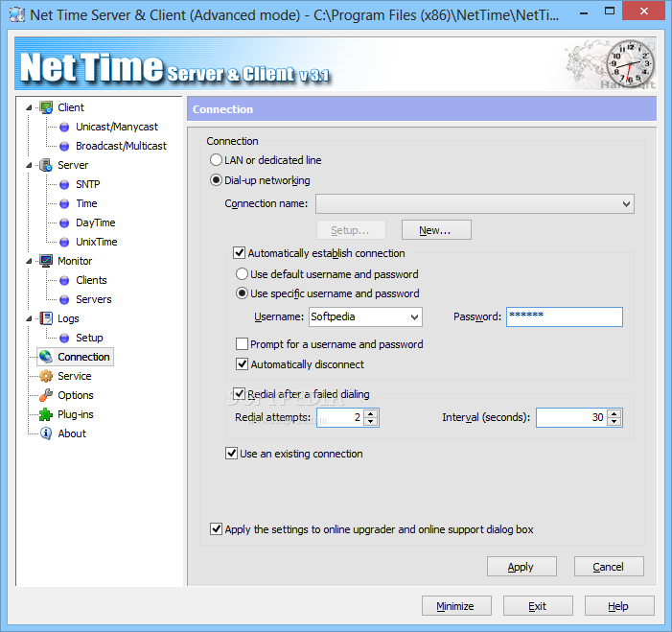
Task: Click the Interval seconds value field
Action: pyautogui.click(x=571, y=417)
